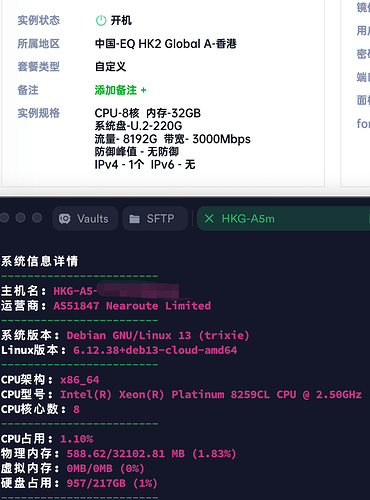Add a note via 添加备注 +
Viewport: 370px width, 500px height.
[x=120, y=90]
